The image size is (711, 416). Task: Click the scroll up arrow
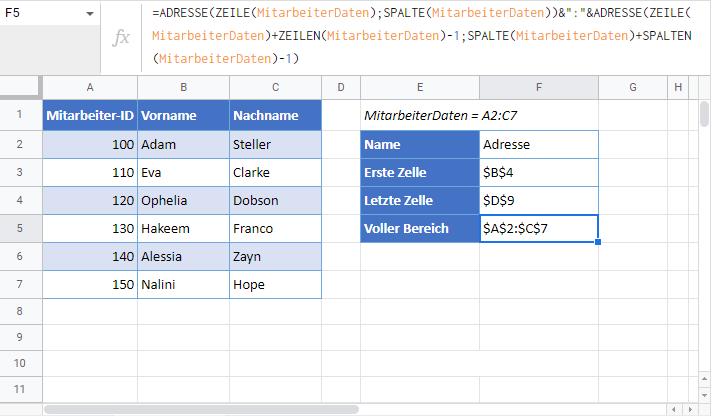(x=704, y=378)
